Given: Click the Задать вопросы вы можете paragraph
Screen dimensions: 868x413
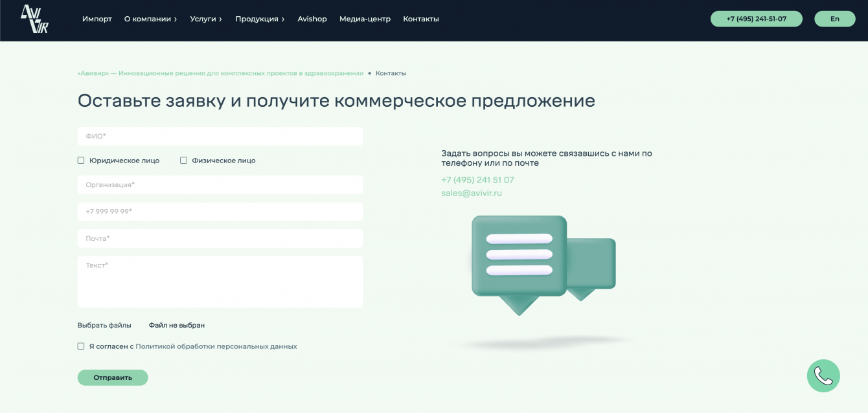Looking at the screenshot, I should point(547,158).
